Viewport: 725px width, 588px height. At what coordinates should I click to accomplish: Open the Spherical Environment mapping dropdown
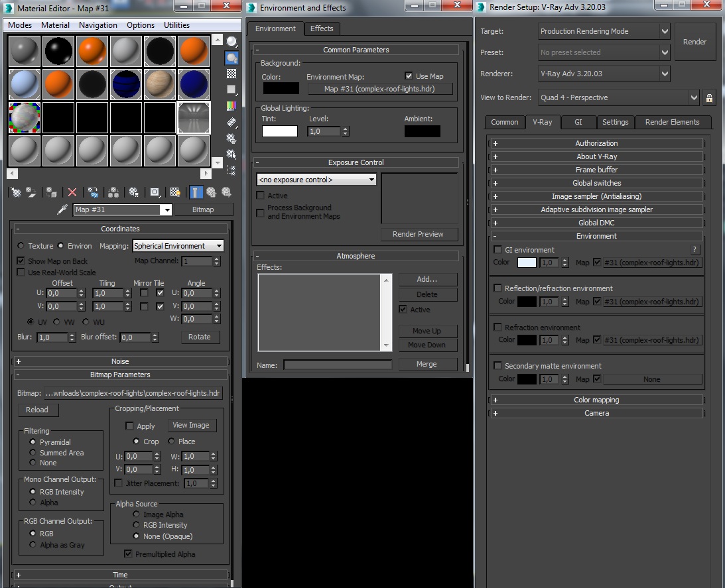(178, 246)
